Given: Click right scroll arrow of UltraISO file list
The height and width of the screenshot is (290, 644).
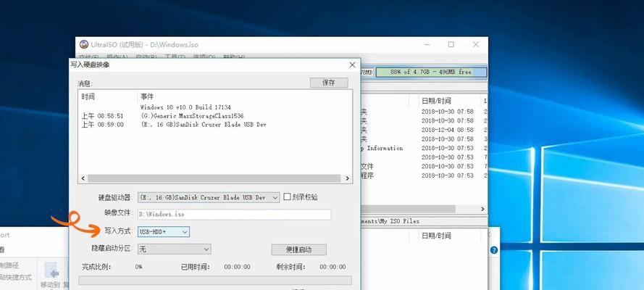Looking at the screenshot, I should [483, 209].
